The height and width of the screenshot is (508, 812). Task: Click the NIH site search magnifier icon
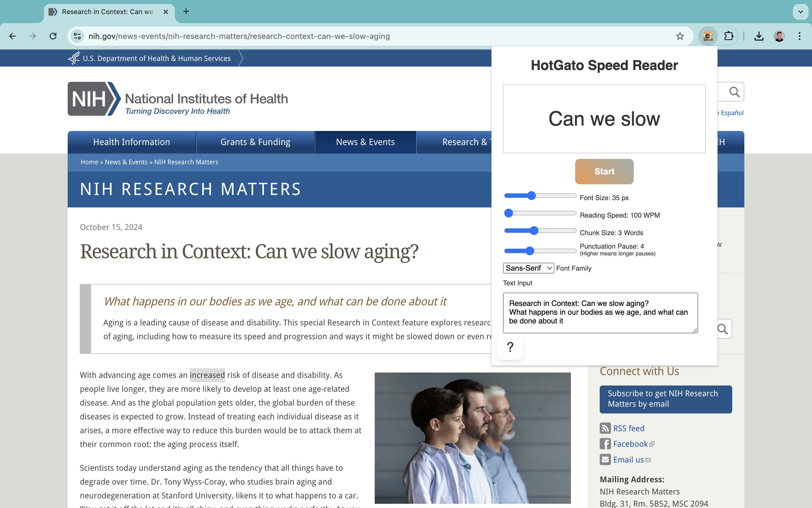click(x=734, y=92)
